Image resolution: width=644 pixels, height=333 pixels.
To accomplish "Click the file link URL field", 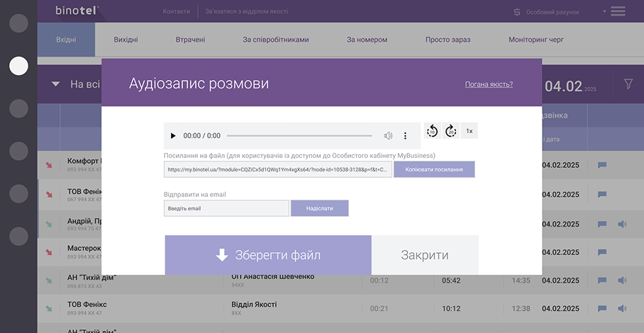I will [x=278, y=170].
